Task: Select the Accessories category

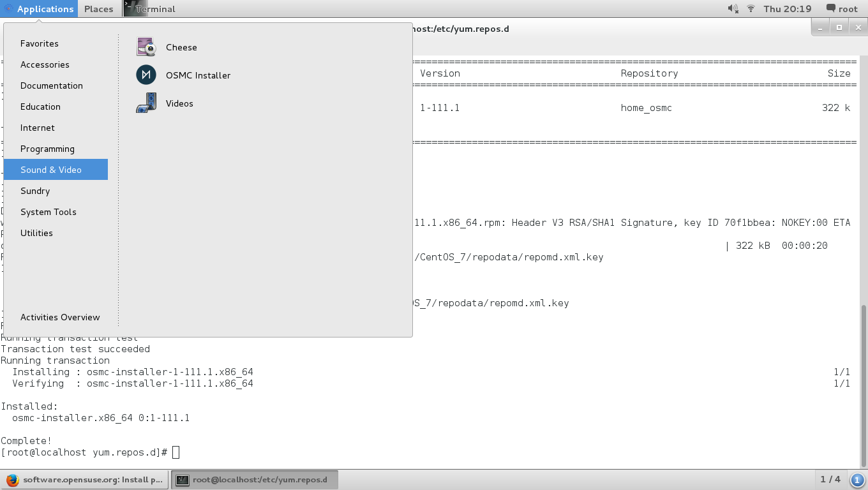Action: 56,64
